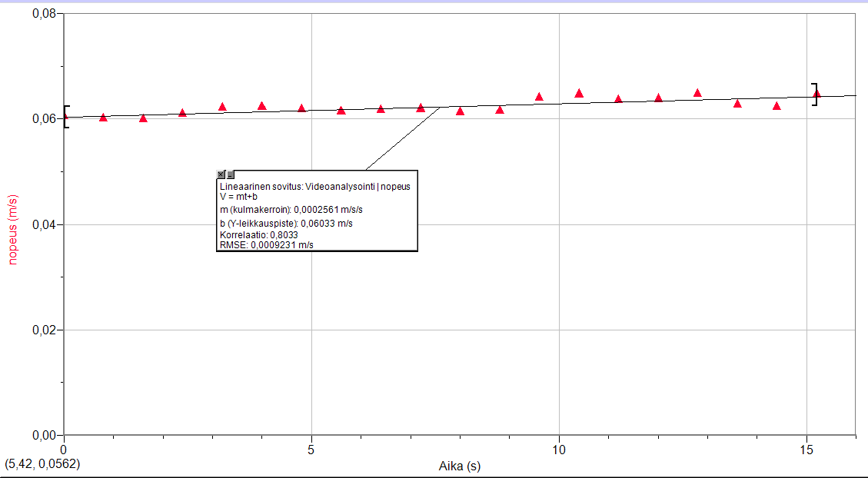The image size is (868, 478).
Task: Click the x-axis tick label 10
Action: [559, 448]
